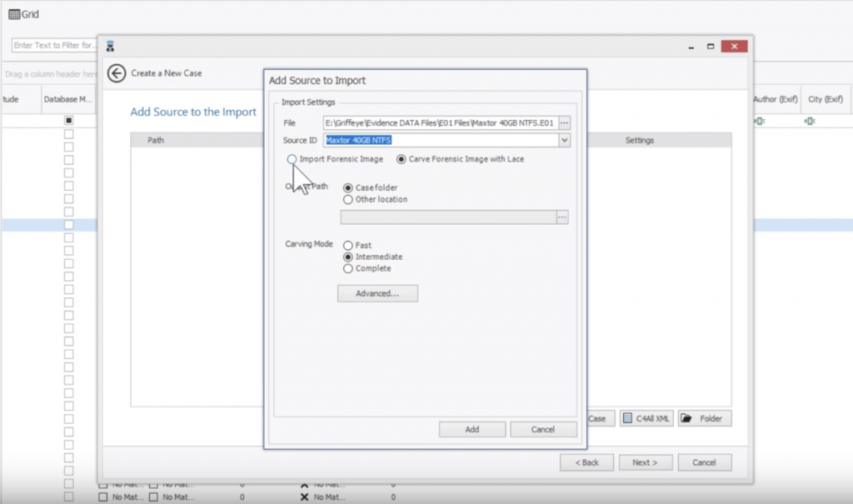Viewport: 853px width, 504px height.
Task: Click Add to confirm the import source
Action: [x=471, y=429]
